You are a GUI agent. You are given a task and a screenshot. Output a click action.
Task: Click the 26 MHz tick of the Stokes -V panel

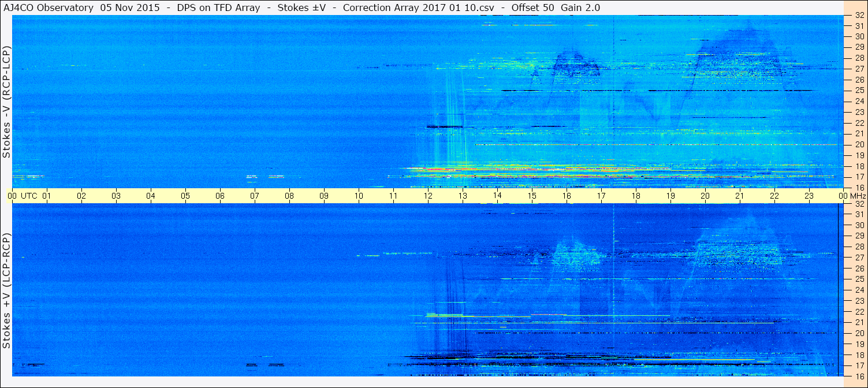(x=859, y=80)
